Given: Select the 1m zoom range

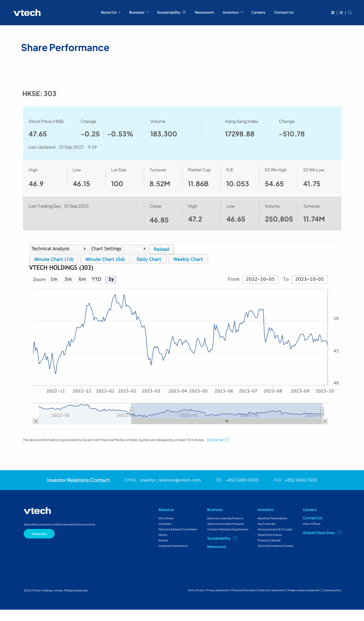Looking at the screenshot, I should (x=54, y=279).
